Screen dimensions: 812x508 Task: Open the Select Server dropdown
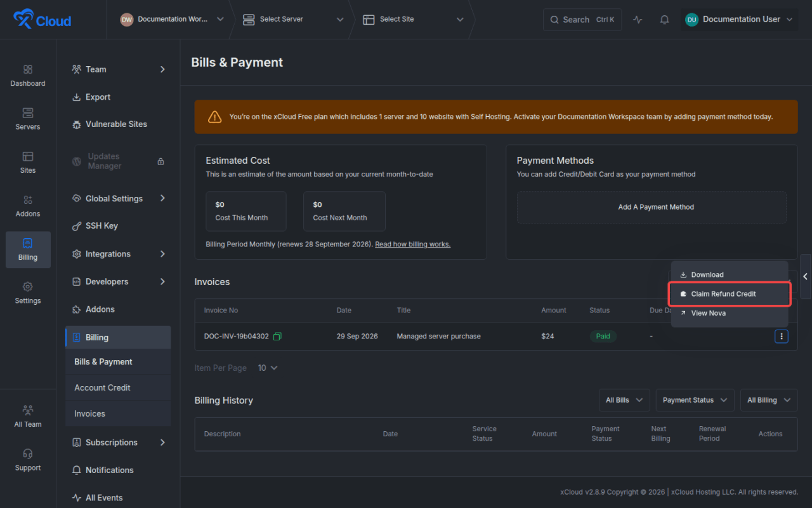[x=293, y=20]
